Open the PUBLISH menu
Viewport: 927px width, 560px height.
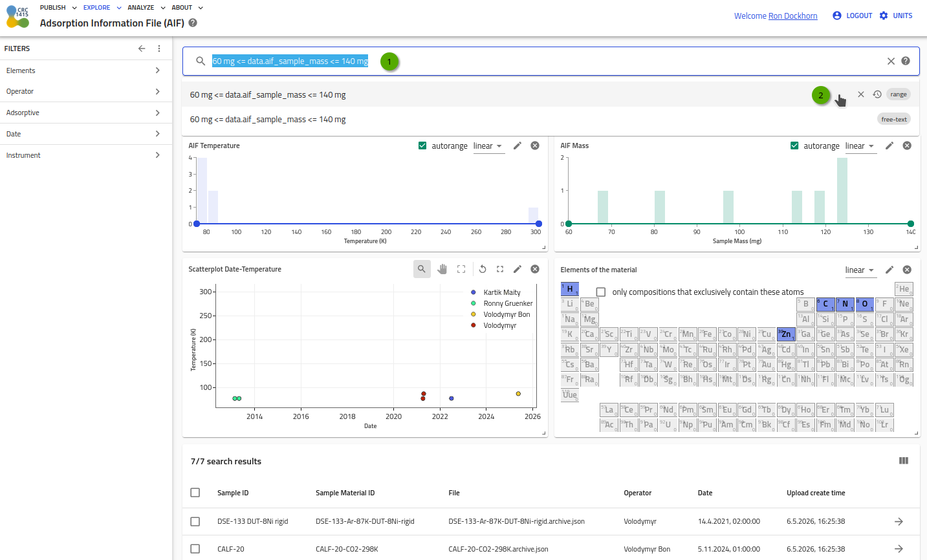58,8
